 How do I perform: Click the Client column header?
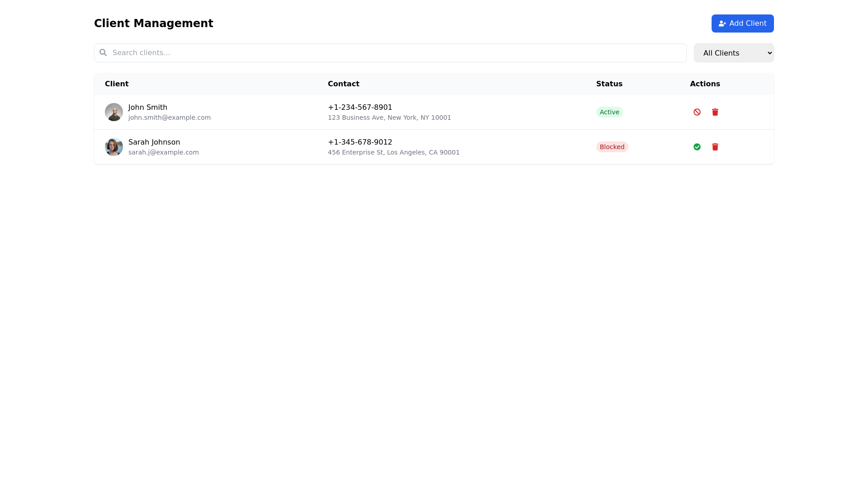[x=117, y=84]
